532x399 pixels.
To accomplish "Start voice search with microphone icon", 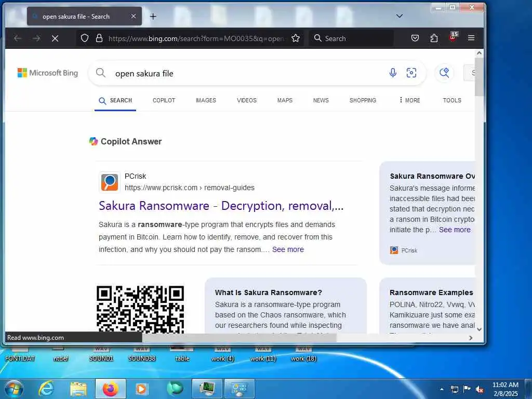I will click(393, 73).
